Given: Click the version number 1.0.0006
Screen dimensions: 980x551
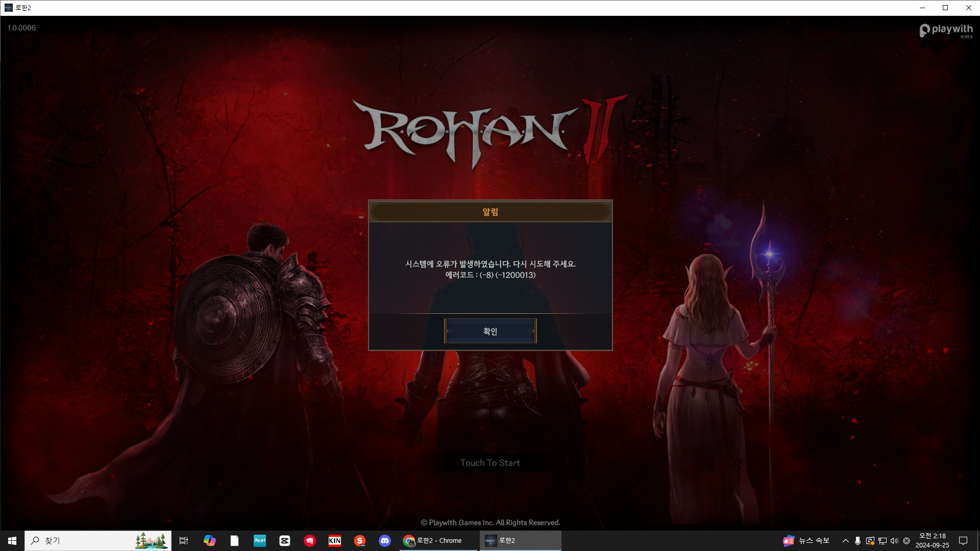Looking at the screenshot, I should pyautogui.click(x=22, y=28).
